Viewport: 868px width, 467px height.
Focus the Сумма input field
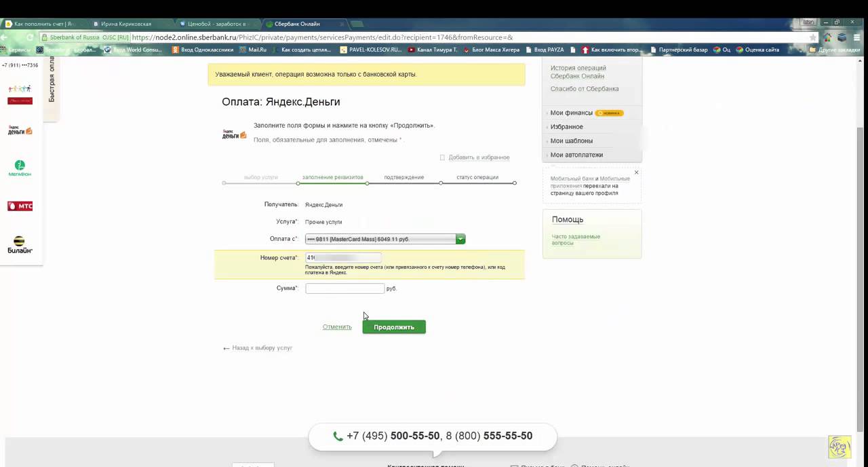[x=344, y=288]
